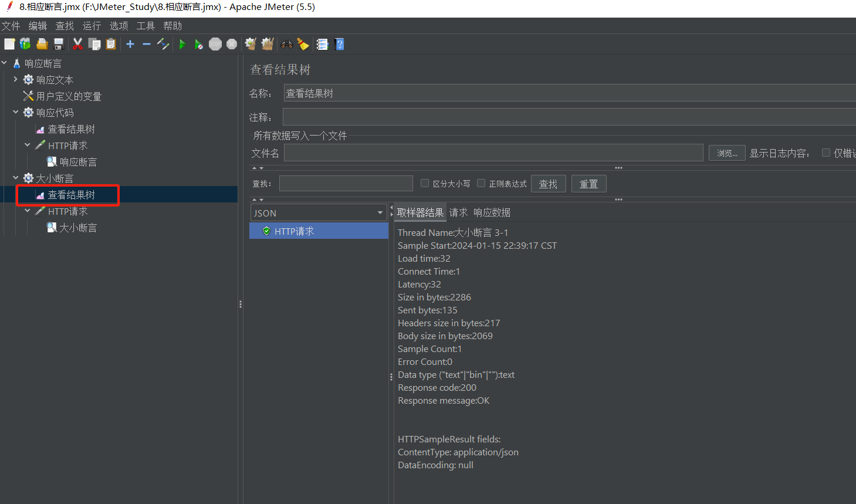Switch to the 响应数据 tab
The width and height of the screenshot is (856, 504).
click(492, 212)
